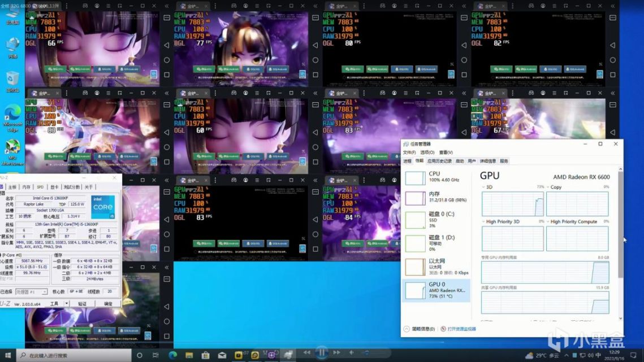
Task: Click age-rating badge in the 80 FPS game screen
Action: pos(451,75)
